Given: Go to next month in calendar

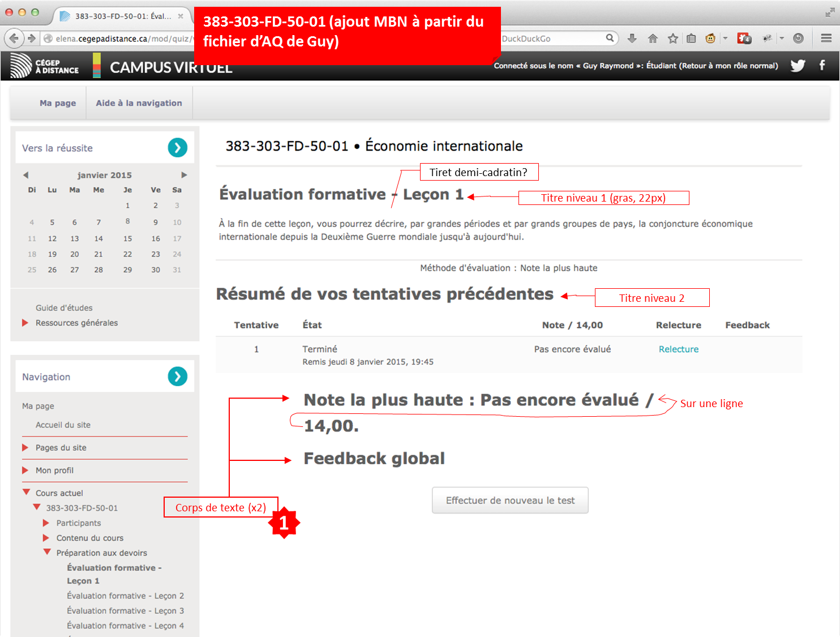Looking at the screenshot, I should [x=184, y=175].
